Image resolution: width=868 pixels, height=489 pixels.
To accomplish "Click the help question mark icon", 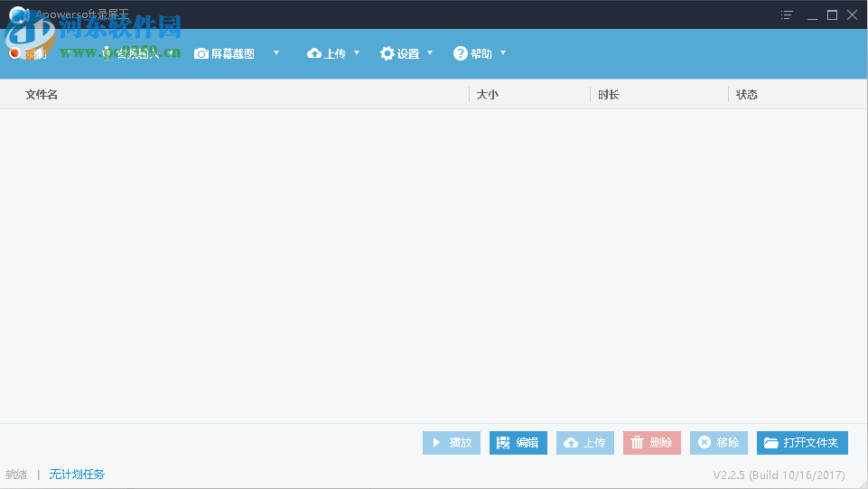I will coord(461,53).
